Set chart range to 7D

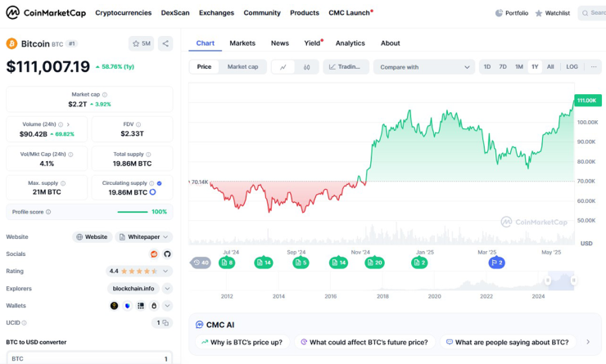503,67
